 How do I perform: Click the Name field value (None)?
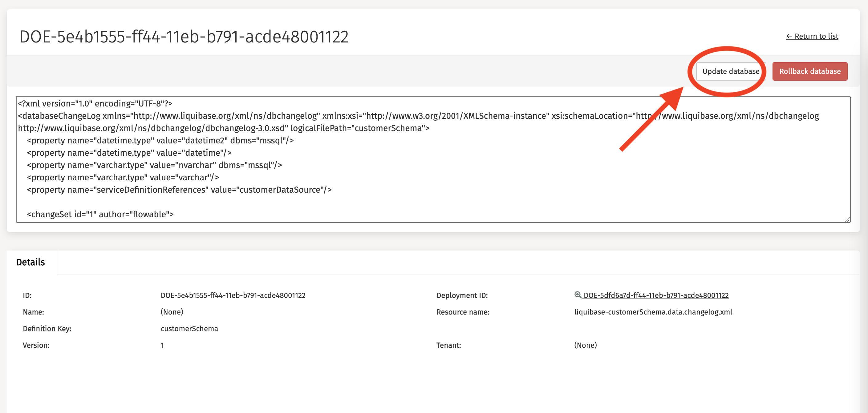point(172,312)
